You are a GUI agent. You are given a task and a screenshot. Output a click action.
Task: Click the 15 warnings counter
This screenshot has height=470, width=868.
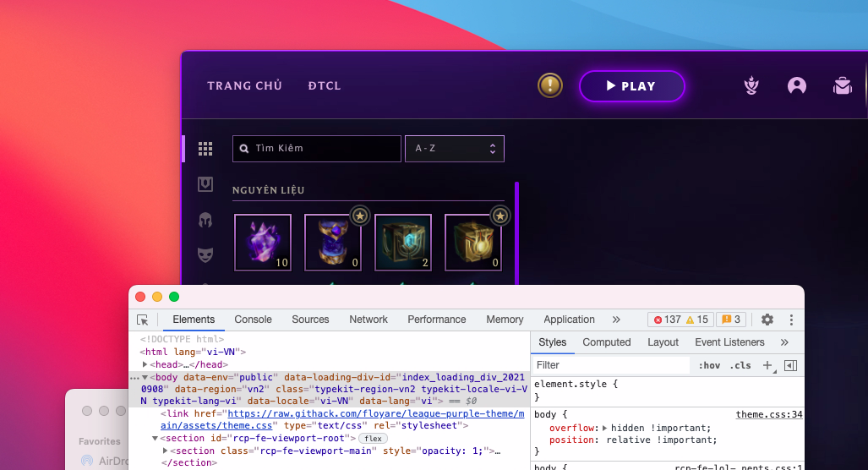pyautogui.click(x=697, y=320)
